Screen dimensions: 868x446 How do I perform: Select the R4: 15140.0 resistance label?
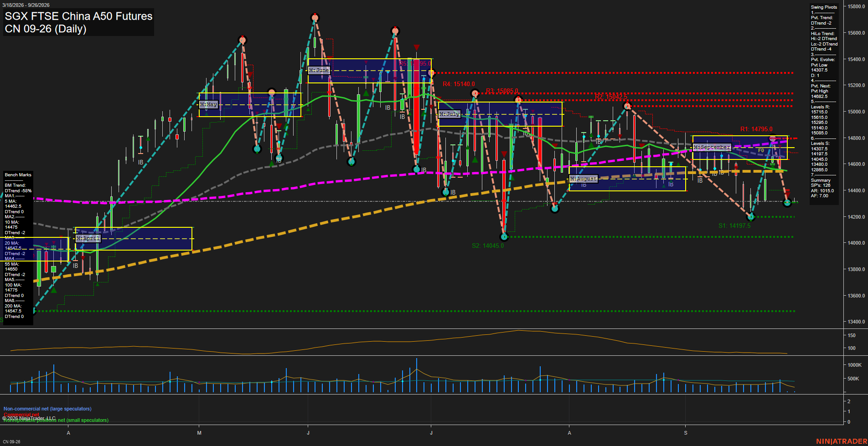(459, 84)
